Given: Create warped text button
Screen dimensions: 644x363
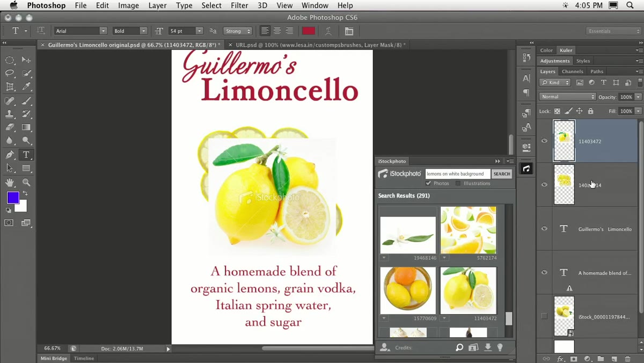Looking at the screenshot, I should click(328, 31).
